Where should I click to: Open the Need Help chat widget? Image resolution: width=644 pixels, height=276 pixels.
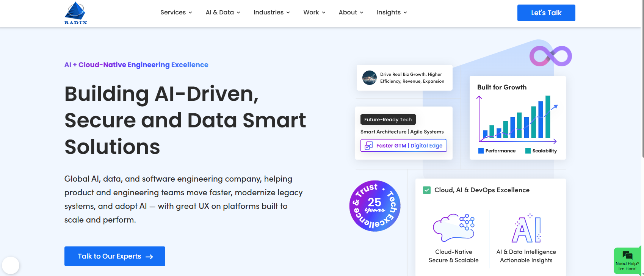(627, 261)
